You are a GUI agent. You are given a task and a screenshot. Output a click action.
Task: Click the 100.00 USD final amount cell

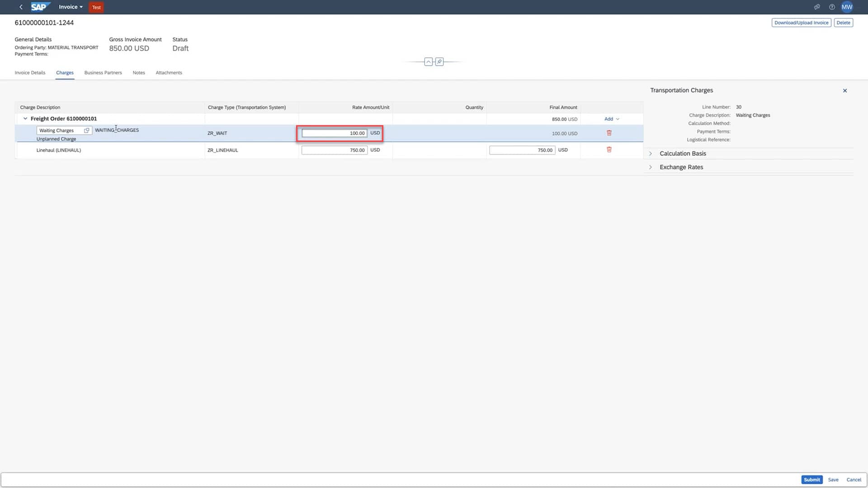tap(564, 134)
